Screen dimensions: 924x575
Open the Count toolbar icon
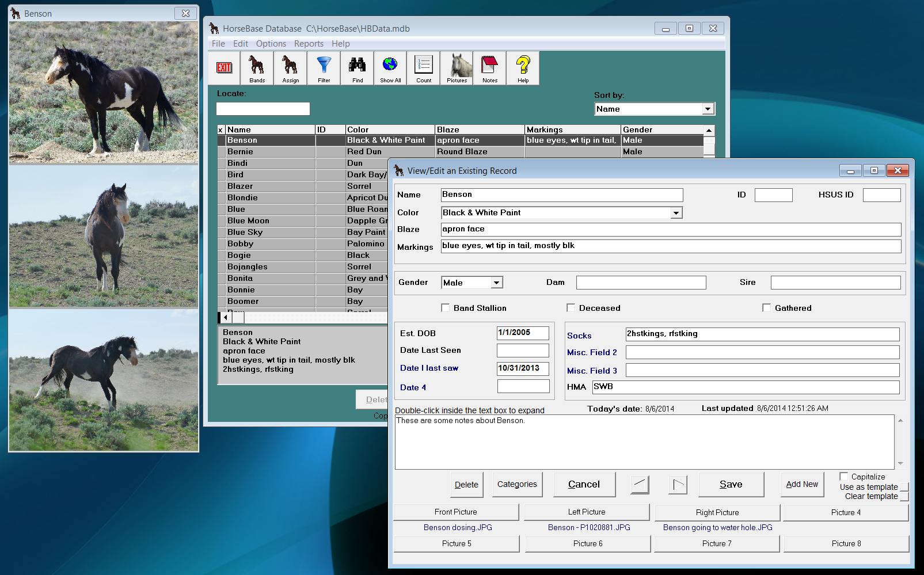[424, 68]
